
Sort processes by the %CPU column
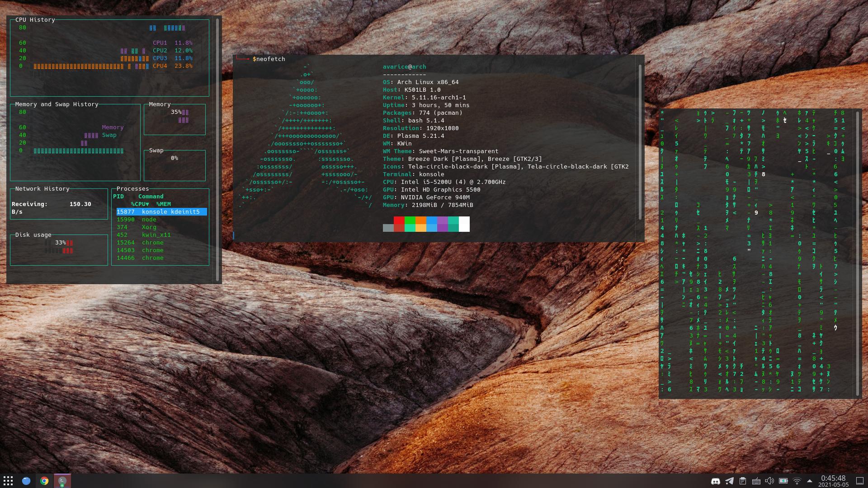pyautogui.click(x=140, y=204)
